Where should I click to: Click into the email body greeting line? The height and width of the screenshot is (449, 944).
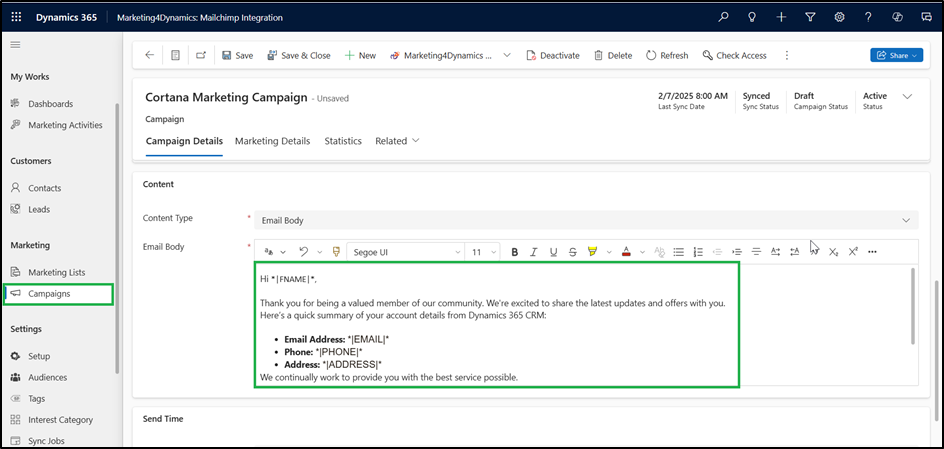288,279
